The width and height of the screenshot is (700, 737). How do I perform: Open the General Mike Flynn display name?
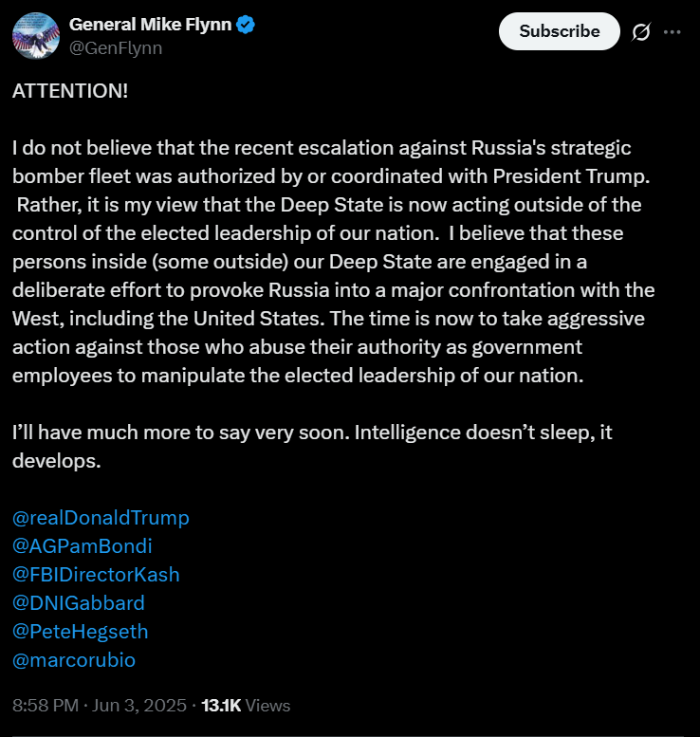click(150, 26)
